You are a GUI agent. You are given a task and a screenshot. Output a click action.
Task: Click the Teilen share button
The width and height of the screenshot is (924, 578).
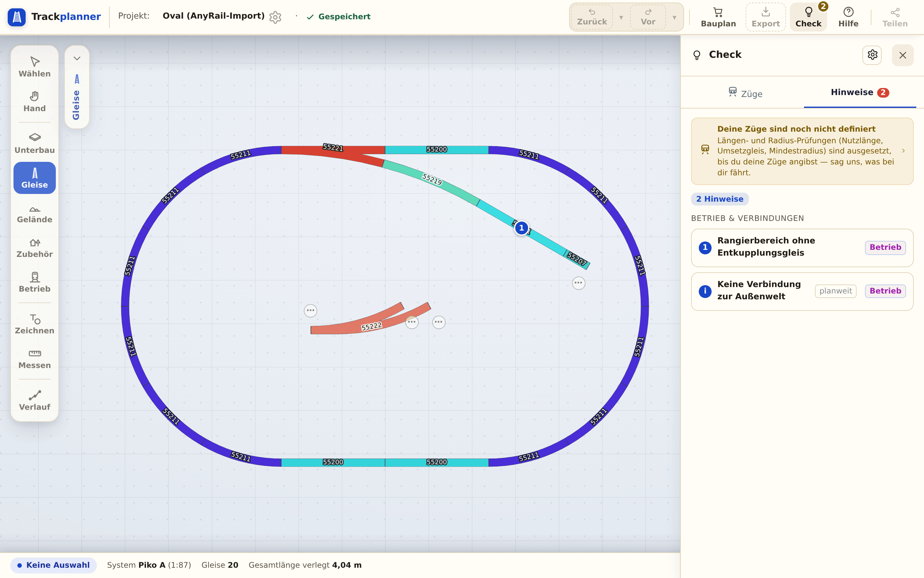895,17
